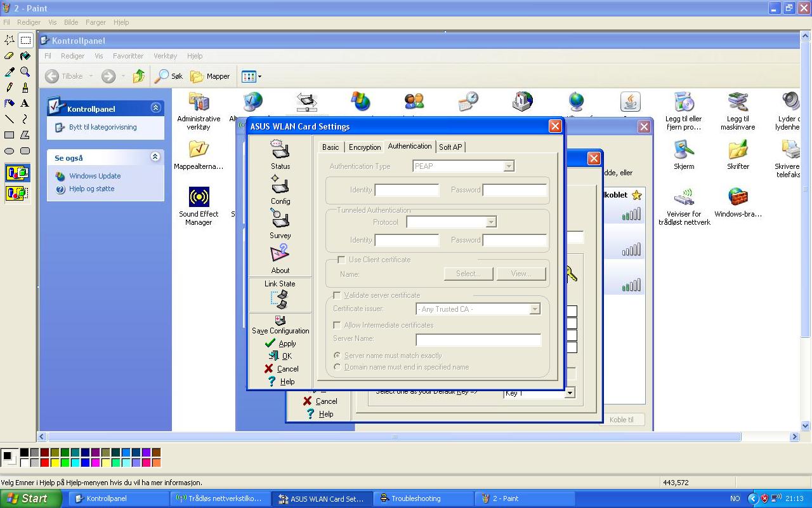Image resolution: width=812 pixels, height=508 pixels.
Task: Open the Windows Update link
Action: tap(95, 176)
